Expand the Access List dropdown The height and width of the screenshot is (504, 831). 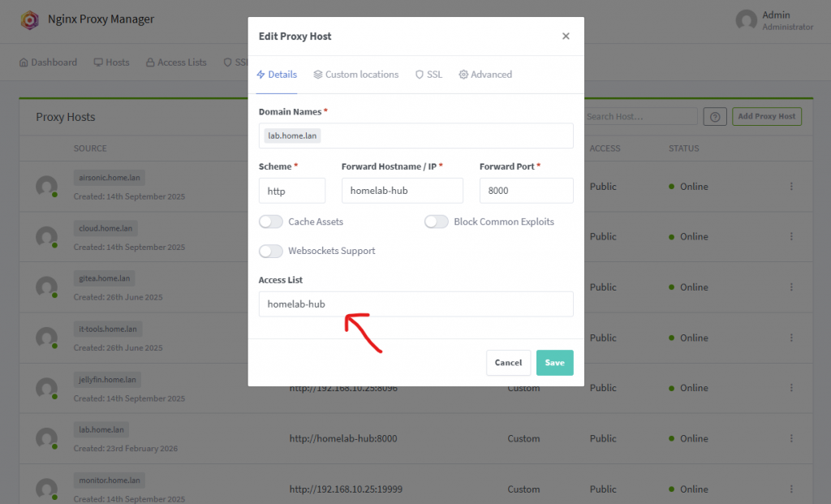click(x=415, y=304)
